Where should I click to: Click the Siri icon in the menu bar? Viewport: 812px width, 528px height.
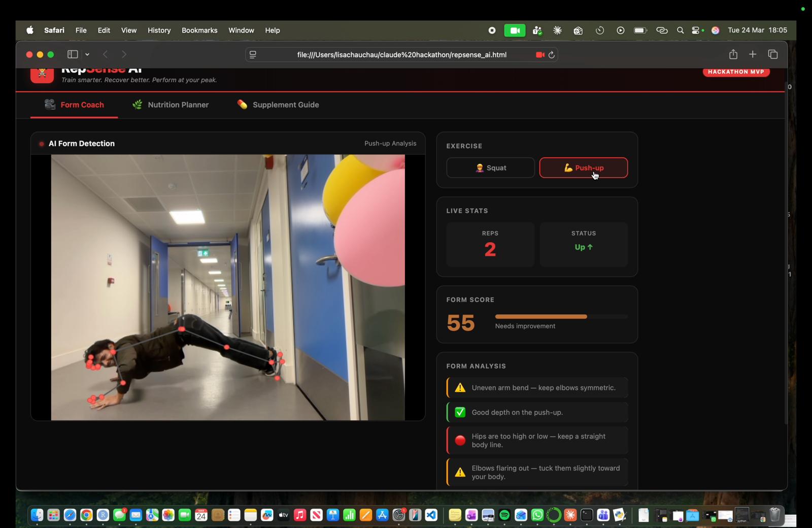tap(716, 30)
